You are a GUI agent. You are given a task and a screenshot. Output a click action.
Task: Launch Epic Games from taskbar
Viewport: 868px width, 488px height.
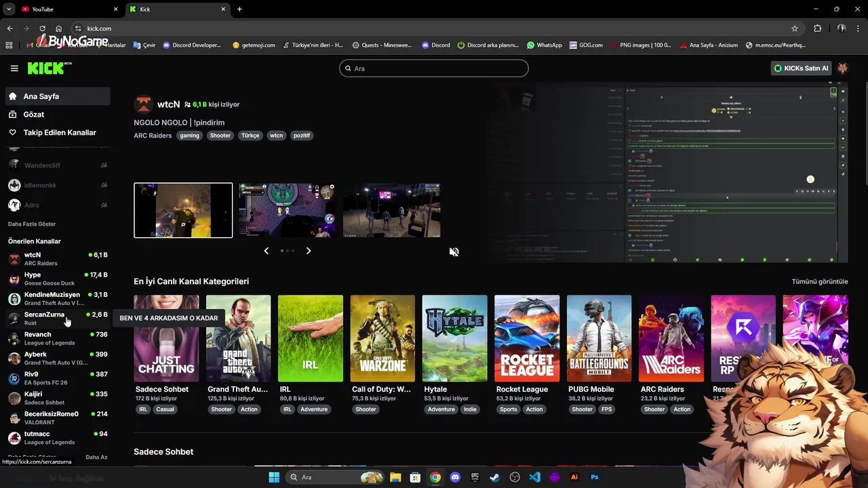tap(475, 477)
